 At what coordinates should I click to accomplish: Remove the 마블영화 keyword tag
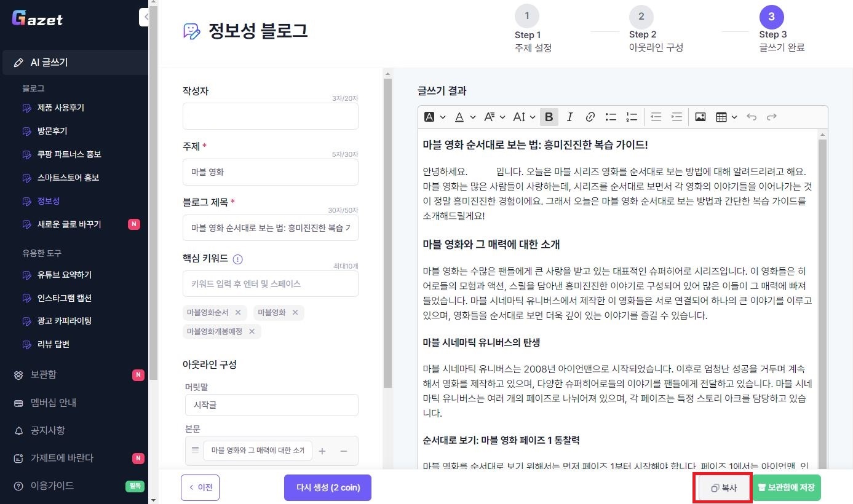tap(295, 312)
